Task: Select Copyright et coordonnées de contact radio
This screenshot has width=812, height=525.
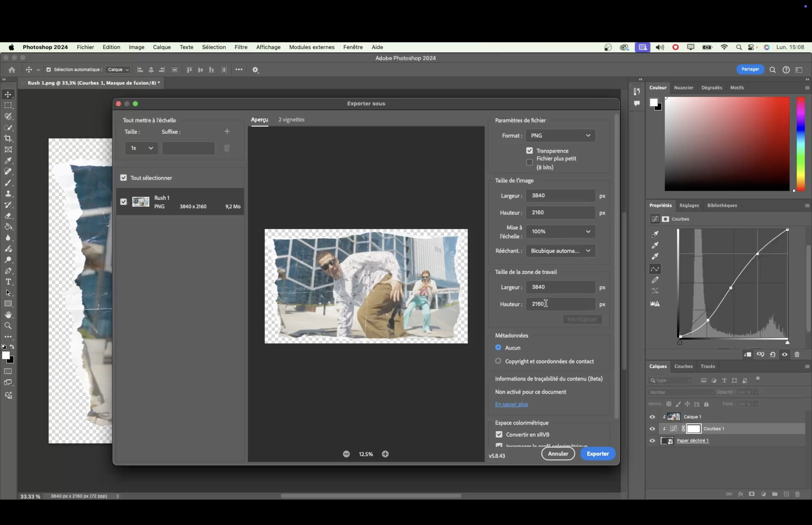Action: tap(498, 361)
